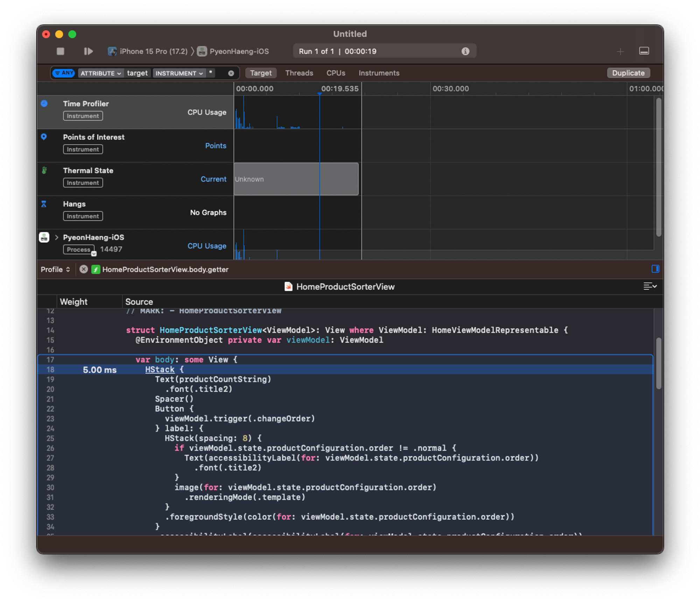The height and width of the screenshot is (602, 700).
Task: Click the target filter value
Action: [137, 73]
